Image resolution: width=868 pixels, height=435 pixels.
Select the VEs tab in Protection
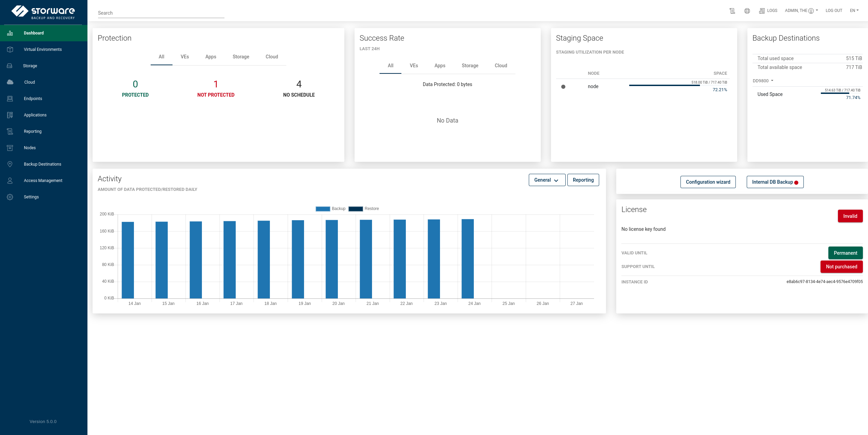(185, 57)
